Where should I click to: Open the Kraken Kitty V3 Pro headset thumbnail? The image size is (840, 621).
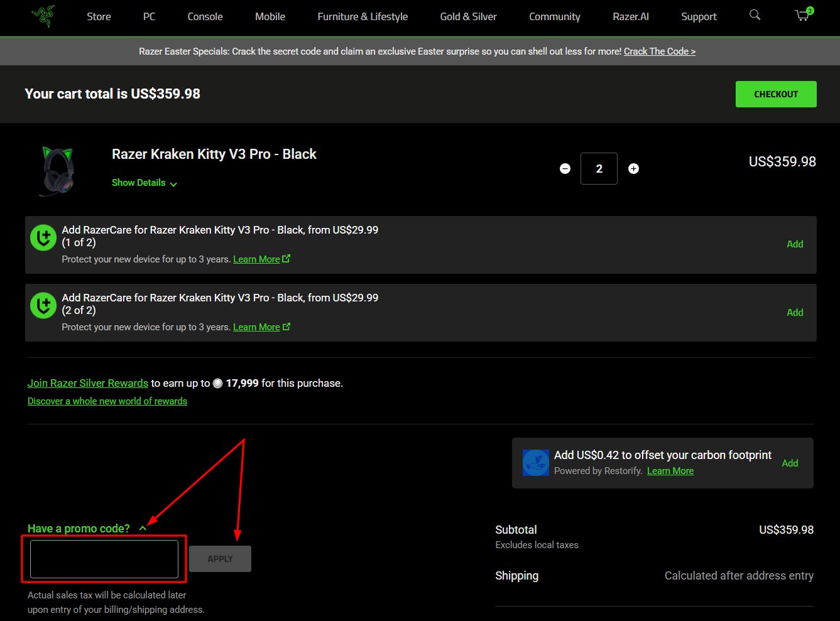pos(58,171)
